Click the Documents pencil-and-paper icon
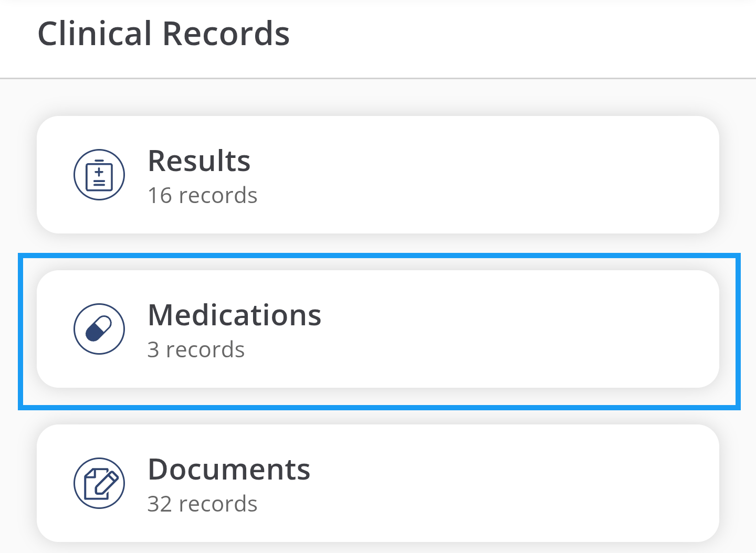 tap(99, 483)
